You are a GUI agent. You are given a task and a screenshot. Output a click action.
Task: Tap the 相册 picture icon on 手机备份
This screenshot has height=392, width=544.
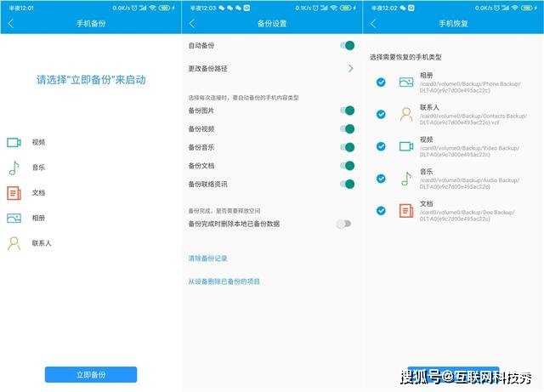pos(14,218)
